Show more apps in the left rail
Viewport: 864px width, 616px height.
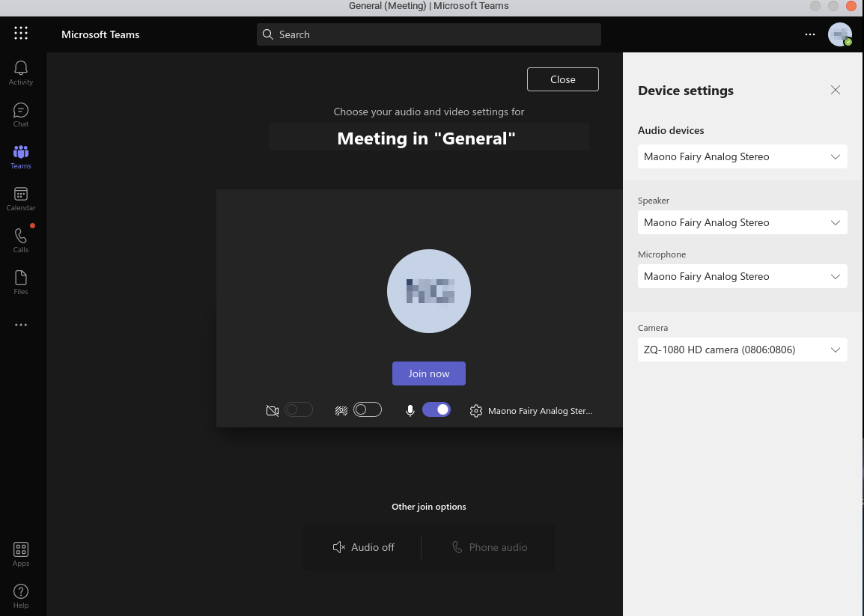(x=21, y=325)
